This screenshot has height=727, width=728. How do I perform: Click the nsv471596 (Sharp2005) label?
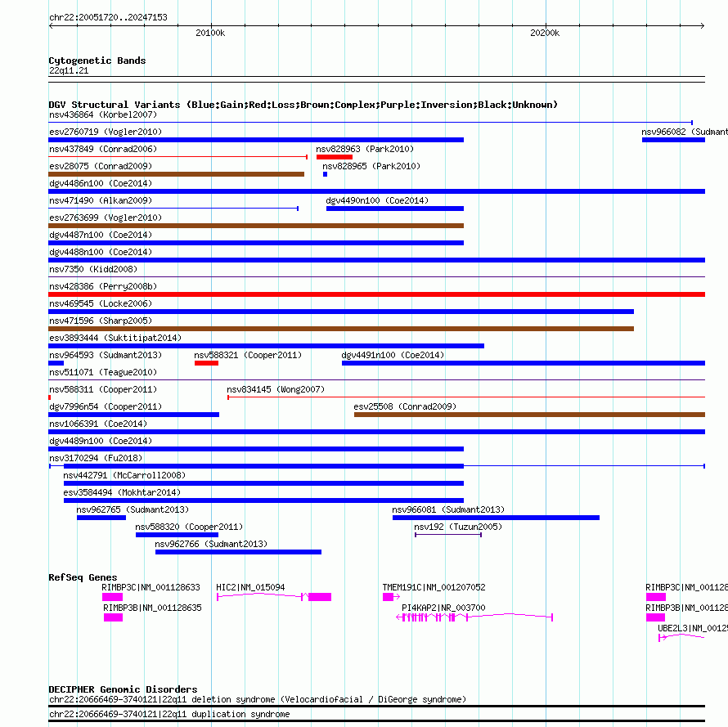(x=101, y=321)
